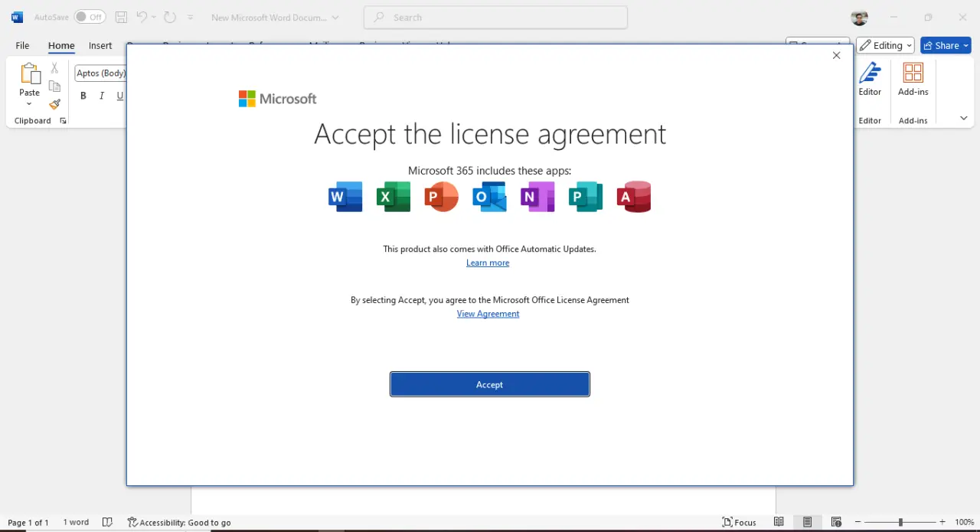
Task: Open the Aptos (Body) font box
Action: pos(100,73)
